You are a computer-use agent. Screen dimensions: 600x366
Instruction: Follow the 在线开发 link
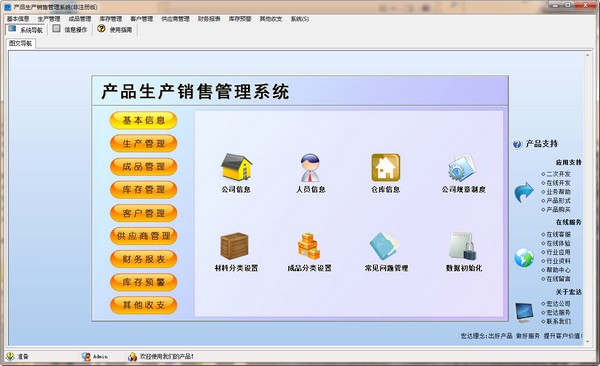558,183
